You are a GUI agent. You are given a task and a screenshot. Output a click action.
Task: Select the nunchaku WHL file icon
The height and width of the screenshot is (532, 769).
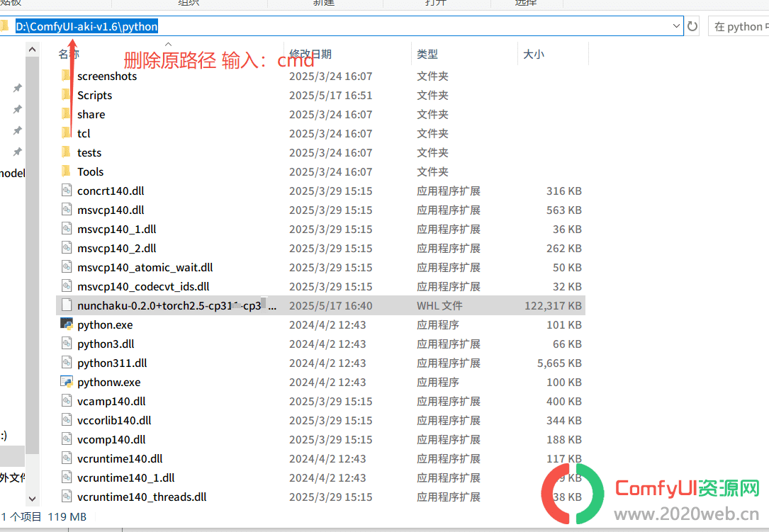[x=67, y=305]
